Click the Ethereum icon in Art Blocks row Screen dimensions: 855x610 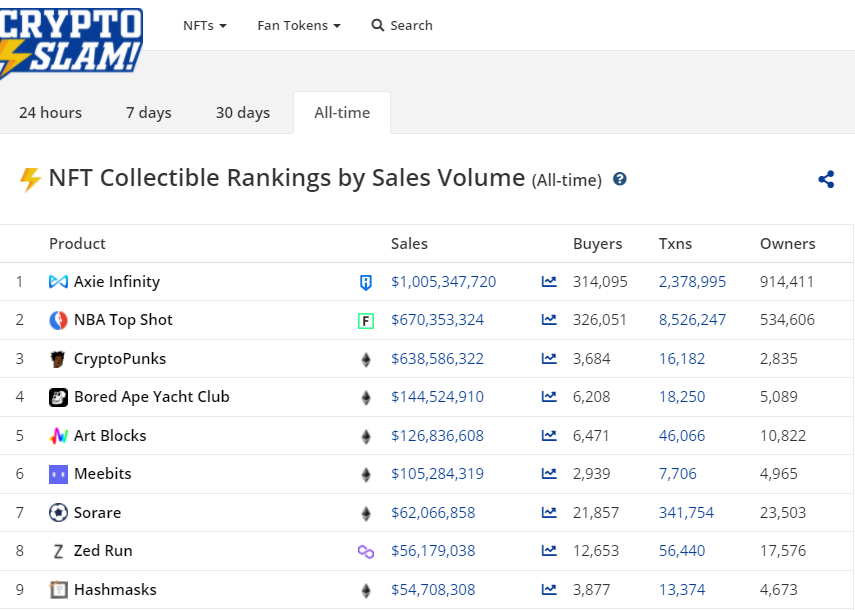[366, 436]
